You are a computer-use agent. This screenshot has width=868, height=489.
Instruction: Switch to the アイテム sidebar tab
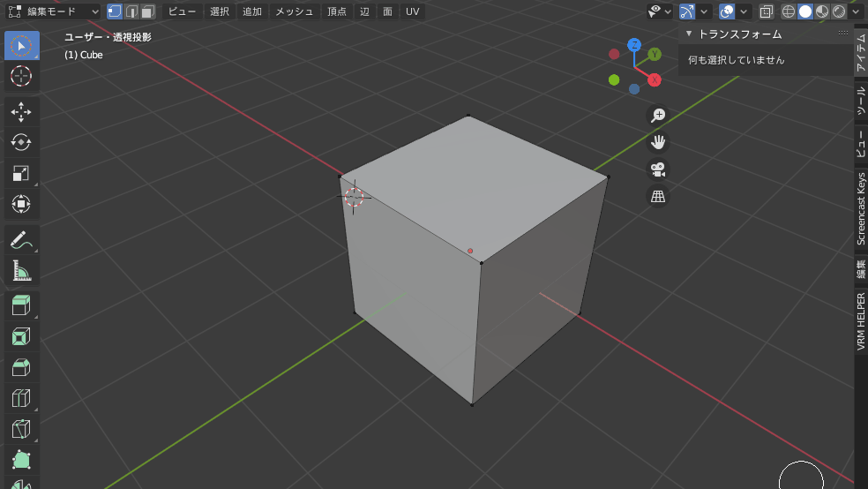click(861, 52)
